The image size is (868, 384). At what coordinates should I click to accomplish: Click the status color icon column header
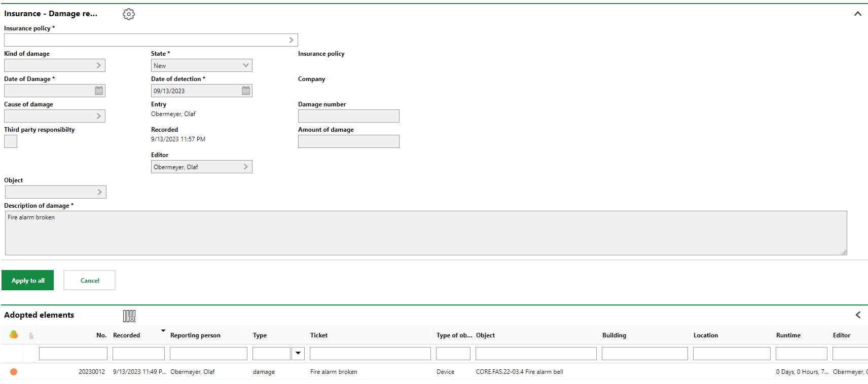(x=14, y=335)
